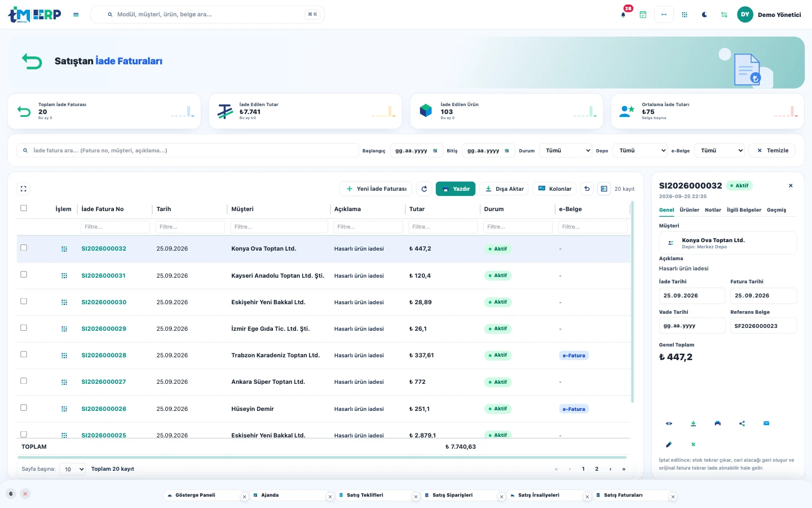
Task: Select the SI2026000029 row checkbox
Action: (24, 328)
